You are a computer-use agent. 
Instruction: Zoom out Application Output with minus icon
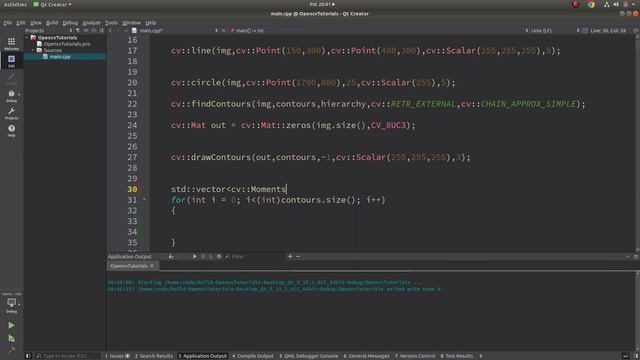point(298,256)
